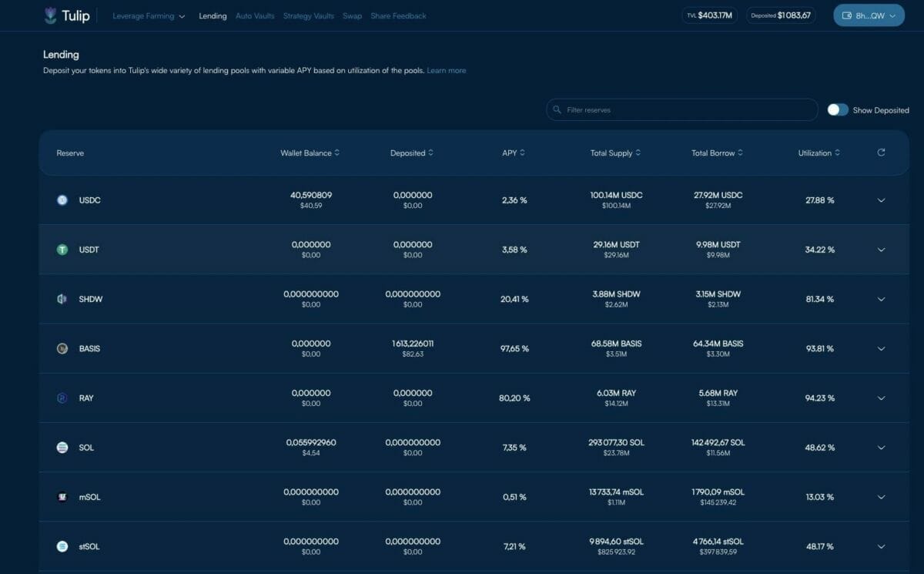The image size is (924, 574).
Task: Switch to the Strategy Vaults tab
Action: (x=308, y=15)
